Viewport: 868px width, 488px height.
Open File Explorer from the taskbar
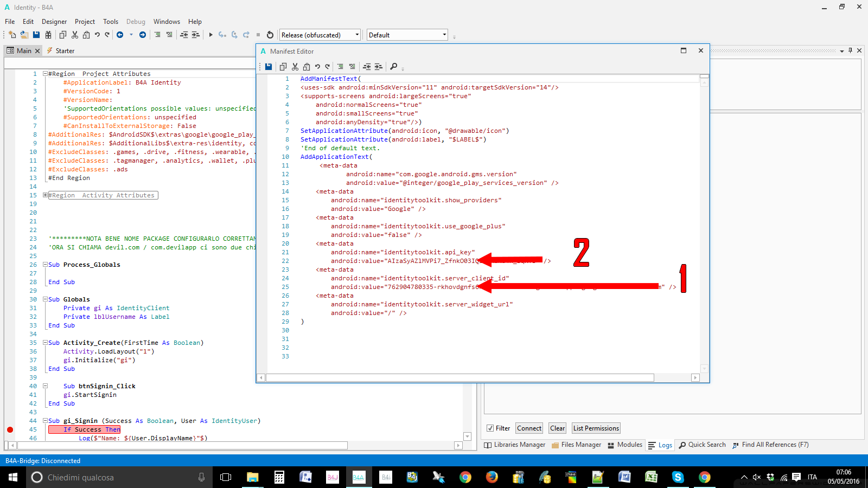tap(253, 477)
